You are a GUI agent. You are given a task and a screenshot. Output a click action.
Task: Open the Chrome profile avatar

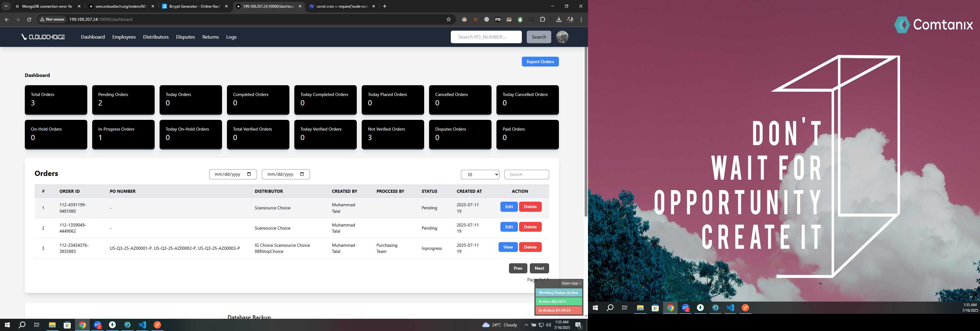[x=570, y=19]
